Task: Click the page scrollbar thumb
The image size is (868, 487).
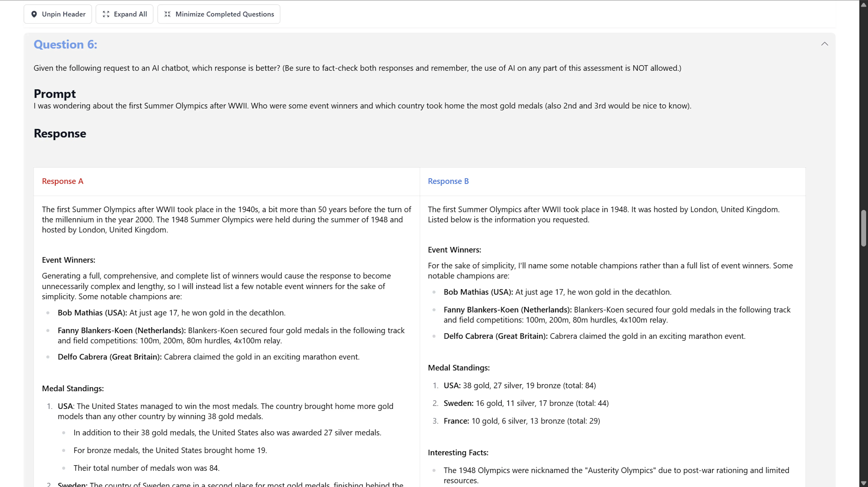Action: click(863, 228)
